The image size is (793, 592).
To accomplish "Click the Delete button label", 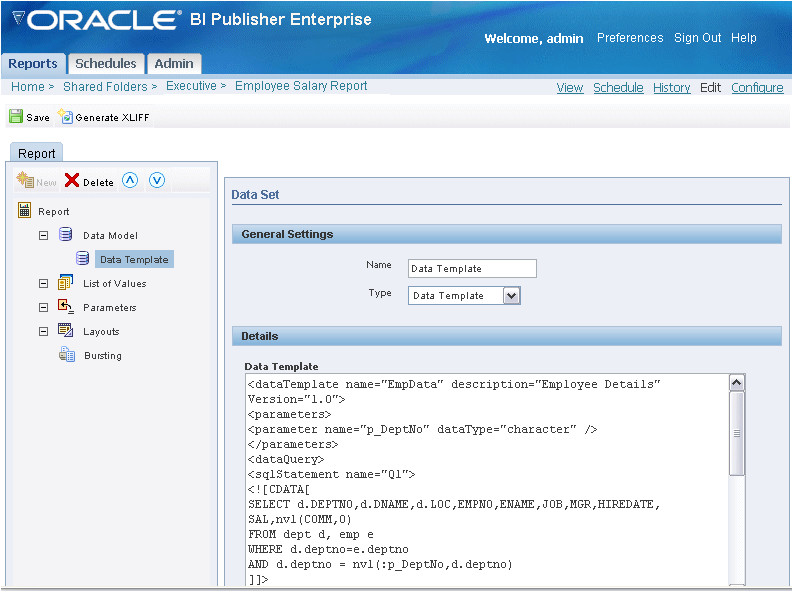I will tap(98, 183).
